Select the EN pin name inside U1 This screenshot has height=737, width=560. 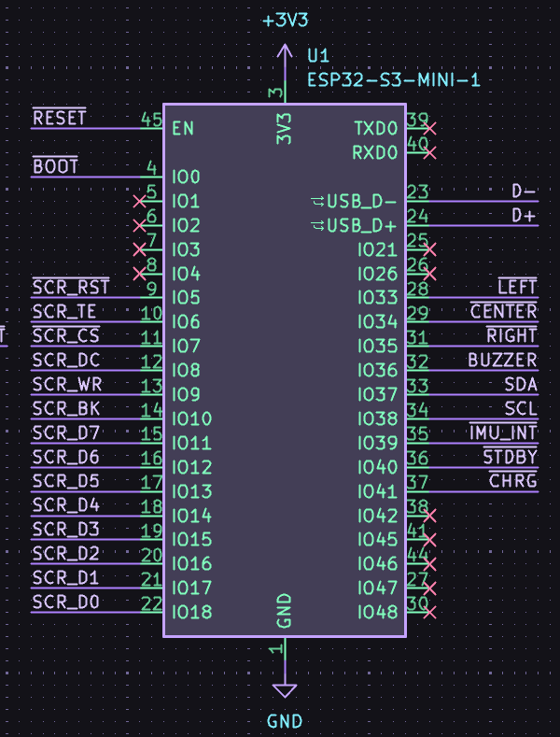(183, 128)
